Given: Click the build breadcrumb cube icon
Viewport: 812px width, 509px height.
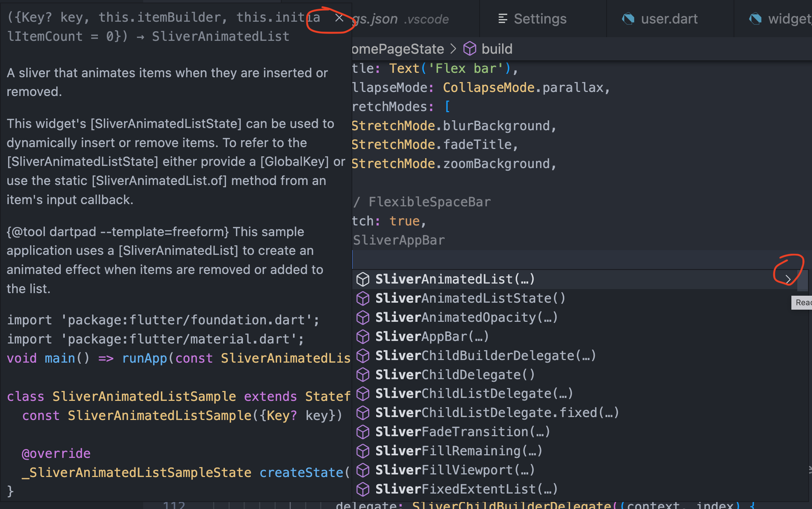Looking at the screenshot, I should click(x=470, y=49).
